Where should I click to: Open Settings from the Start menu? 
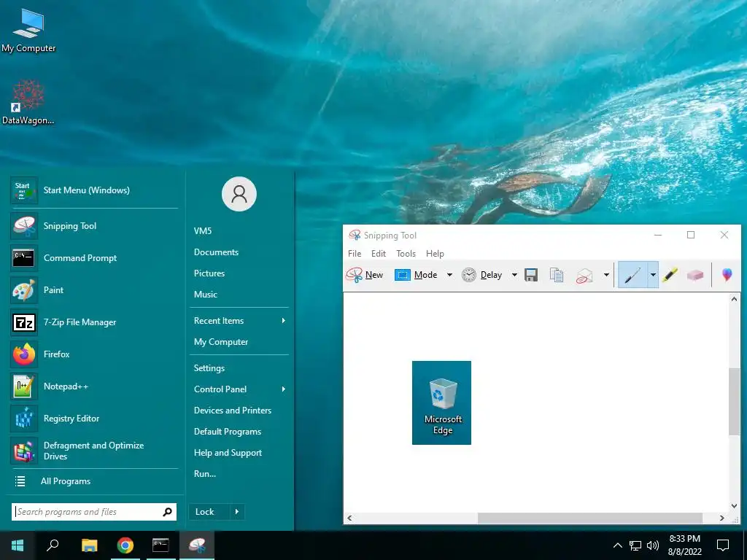pos(209,368)
